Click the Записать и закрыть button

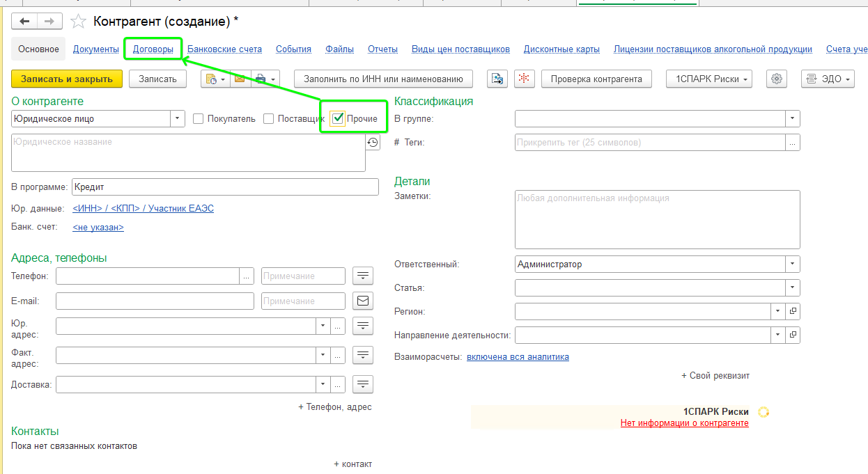tap(67, 79)
